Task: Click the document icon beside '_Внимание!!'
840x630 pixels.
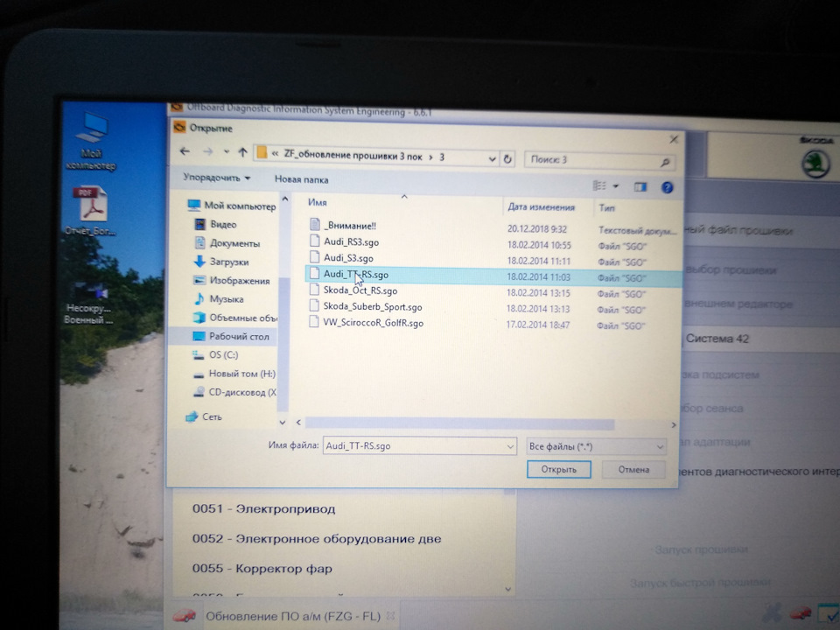Action: pos(314,225)
